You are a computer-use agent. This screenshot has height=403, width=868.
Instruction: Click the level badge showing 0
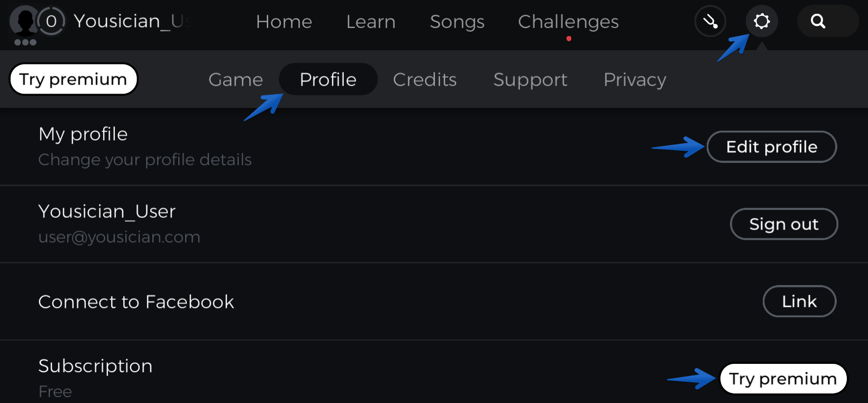(x=51, y=22)
